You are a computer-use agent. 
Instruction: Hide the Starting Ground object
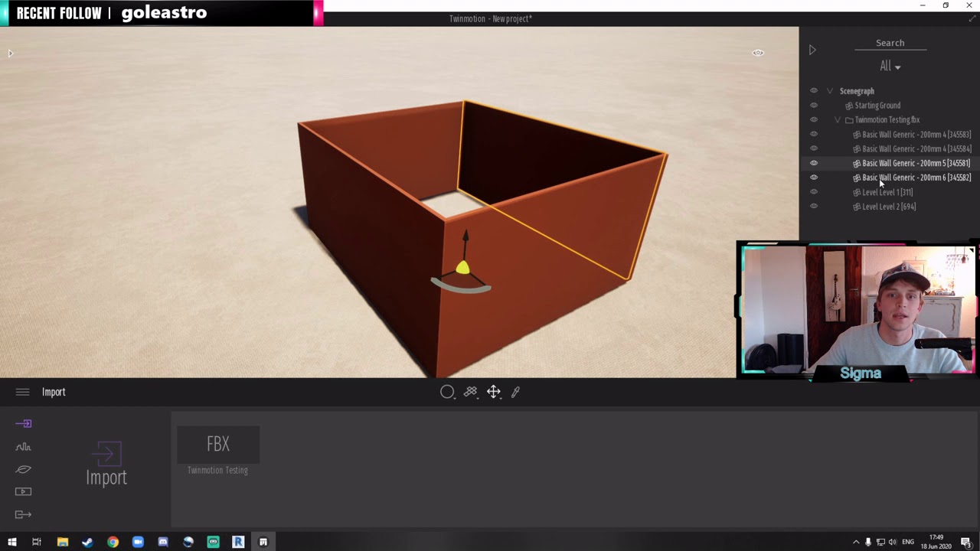coord(814,106)
